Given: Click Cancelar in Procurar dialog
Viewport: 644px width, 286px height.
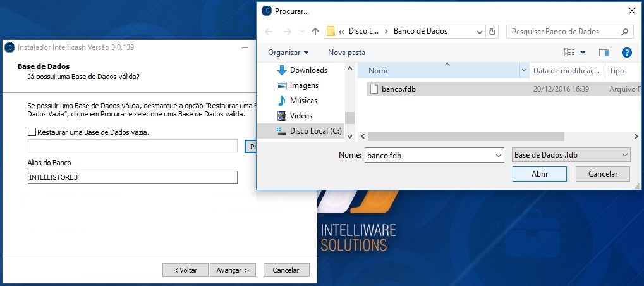Looking at the screenshot, I should [x=603, y=174].
